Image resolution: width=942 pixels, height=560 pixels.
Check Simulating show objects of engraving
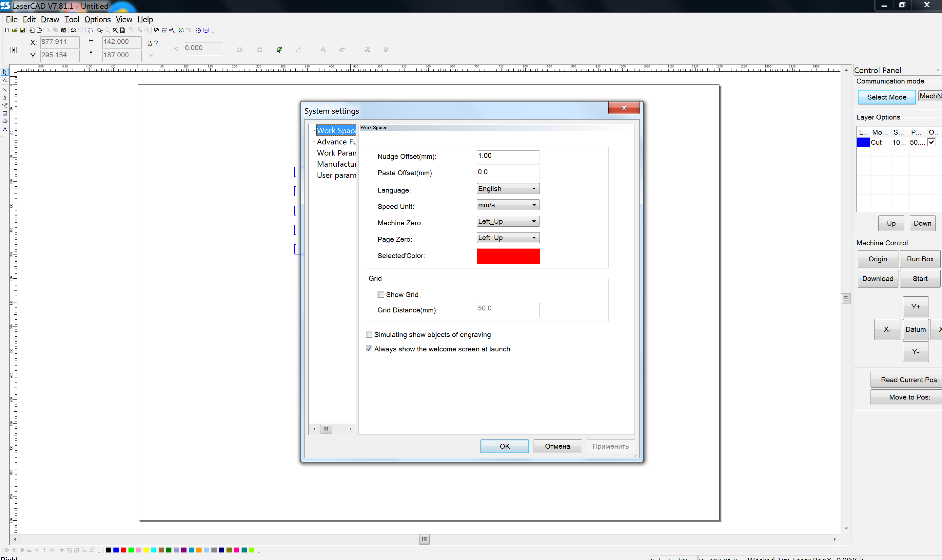point(369,334)
